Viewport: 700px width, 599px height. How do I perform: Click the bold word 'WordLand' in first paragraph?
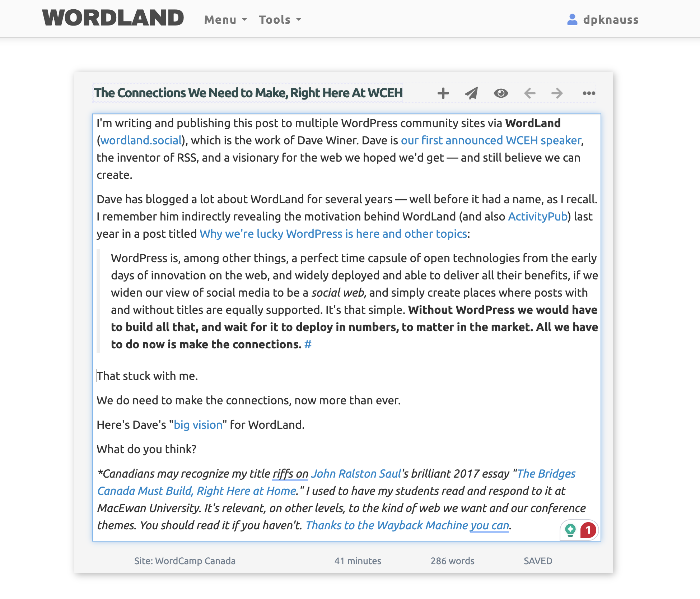coord(533,123)
